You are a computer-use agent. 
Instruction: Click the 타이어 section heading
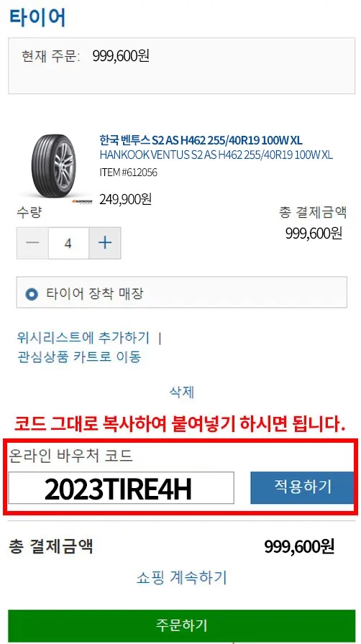pyautogui.click(x=37, y=17)
